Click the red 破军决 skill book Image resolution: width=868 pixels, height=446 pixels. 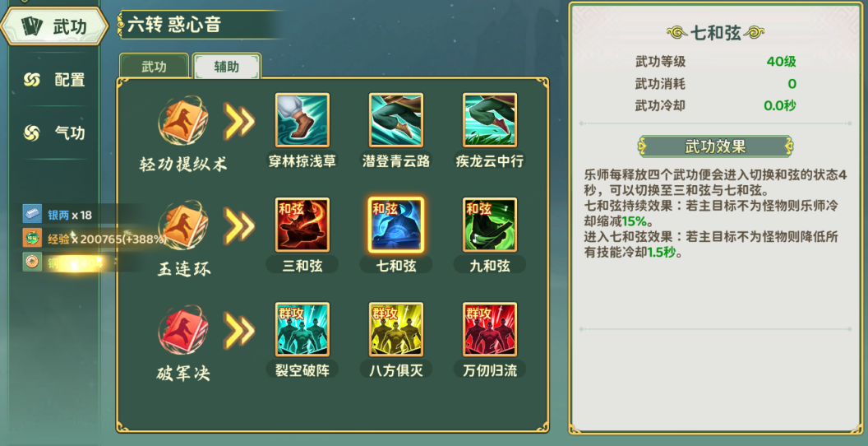pyautogui.click(x=183, y=330)
